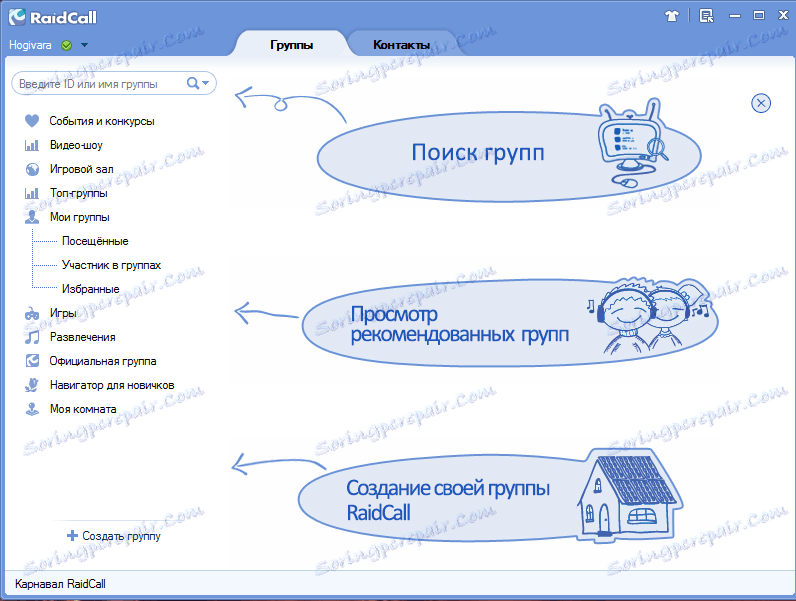Screen dimensions: 796x601
Task: Click the Hogivara username
Action: (30, 45)
